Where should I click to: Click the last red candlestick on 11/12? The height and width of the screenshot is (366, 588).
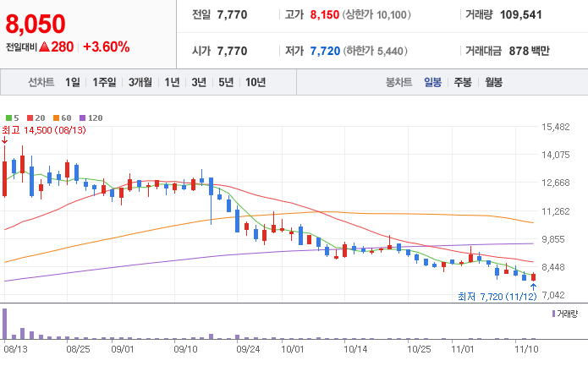pyautogui.click(x=533, y=277)
